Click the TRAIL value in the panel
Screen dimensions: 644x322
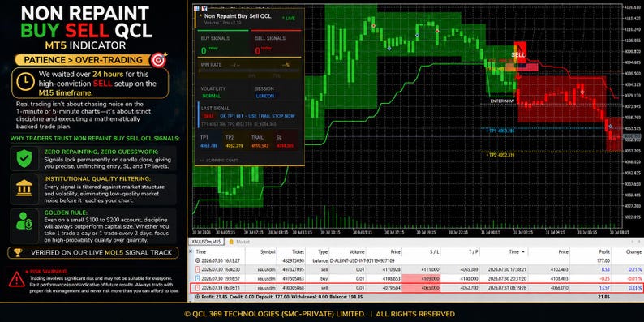pos(260,146)
